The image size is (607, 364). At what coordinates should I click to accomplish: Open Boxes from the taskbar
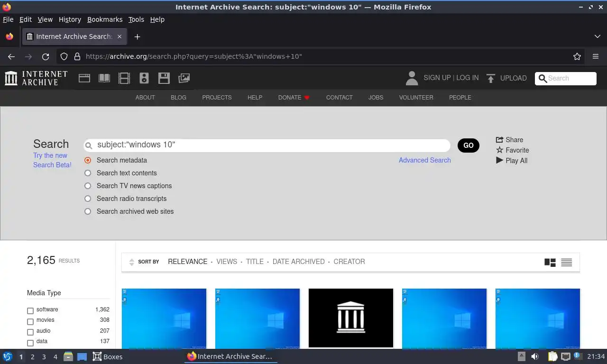[x=108, y=356]
